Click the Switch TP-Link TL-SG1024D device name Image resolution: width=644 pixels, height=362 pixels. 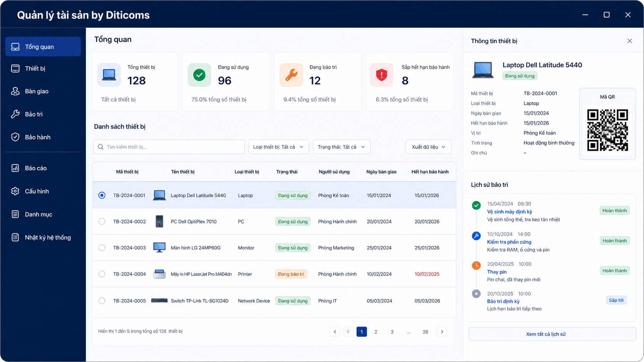(x=200, y=301)
